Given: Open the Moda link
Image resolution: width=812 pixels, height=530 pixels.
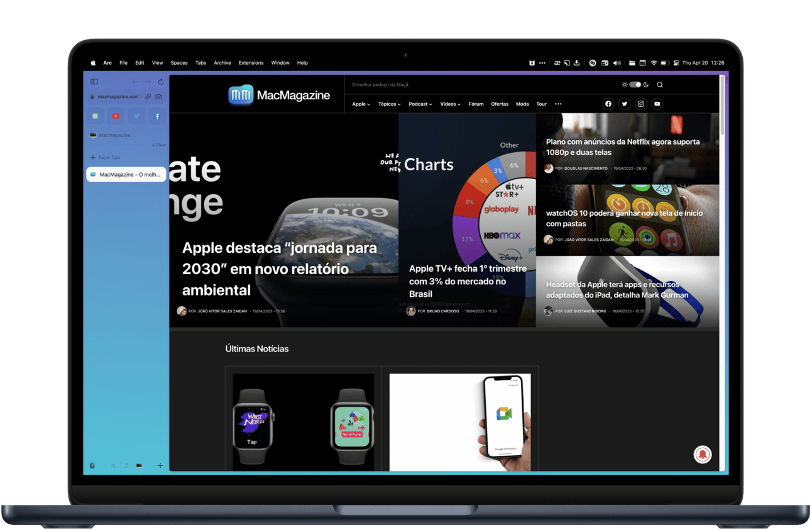Looking at the screenshot, I should [522, 104].
